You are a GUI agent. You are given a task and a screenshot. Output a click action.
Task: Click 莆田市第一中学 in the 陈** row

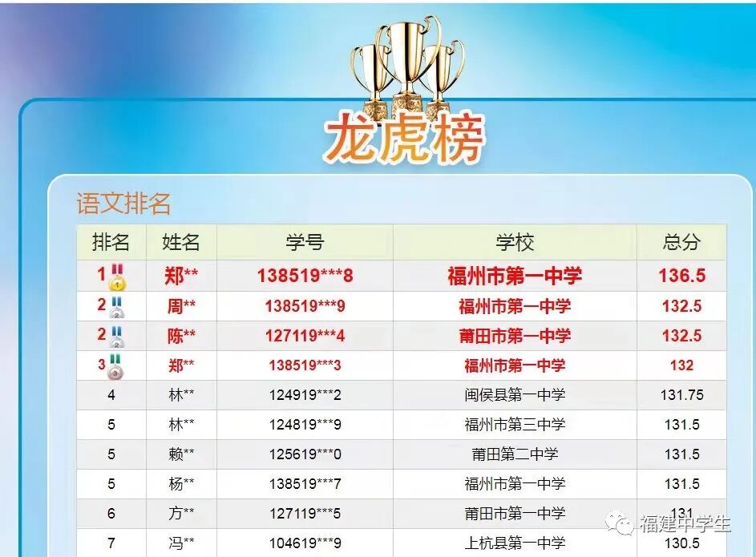(x=515, y=336)
